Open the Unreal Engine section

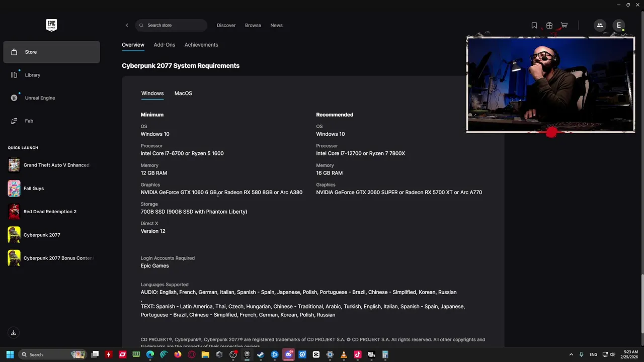(x=51, y=98)
